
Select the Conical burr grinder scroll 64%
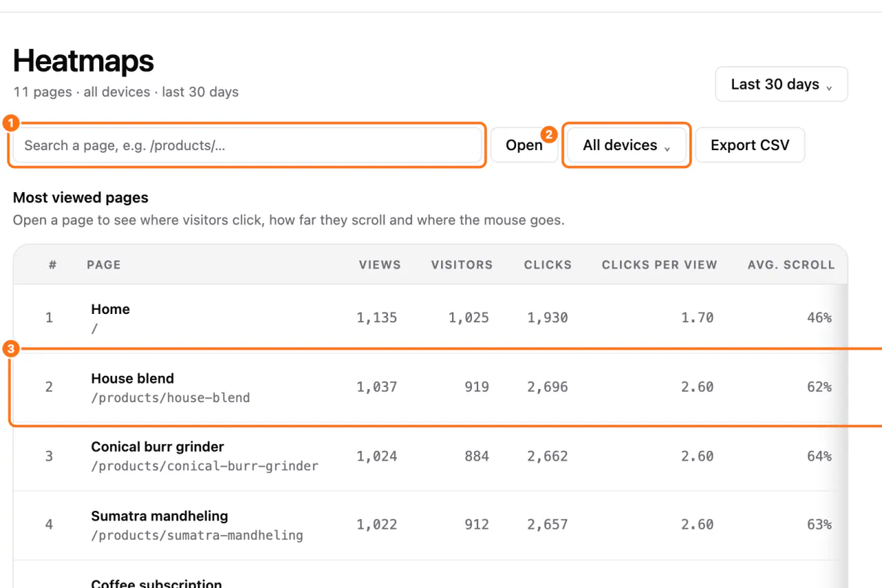tap(819, 456)
